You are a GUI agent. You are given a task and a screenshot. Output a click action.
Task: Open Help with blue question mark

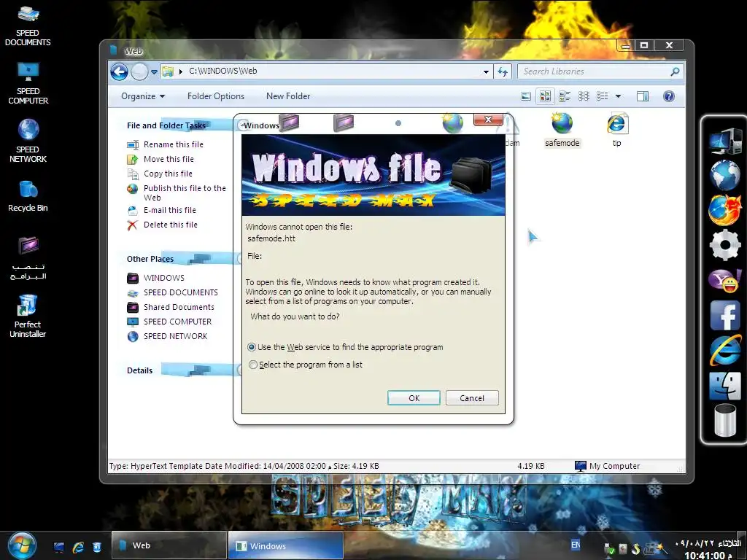coord(668,96)
